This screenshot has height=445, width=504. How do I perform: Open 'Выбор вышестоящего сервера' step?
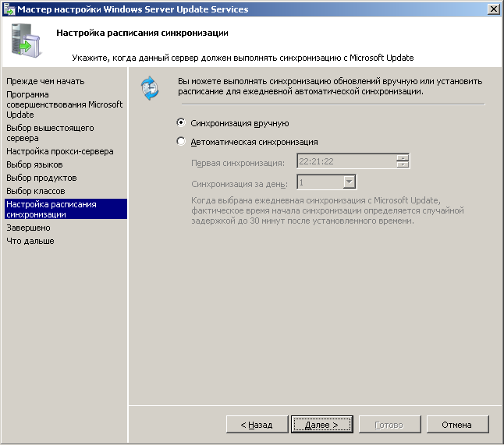click(x=50, y=133)
